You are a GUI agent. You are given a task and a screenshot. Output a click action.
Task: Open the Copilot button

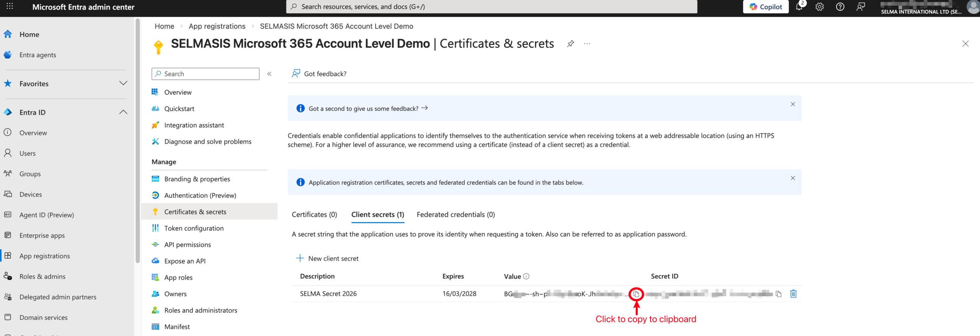click(x=766, y=7)
